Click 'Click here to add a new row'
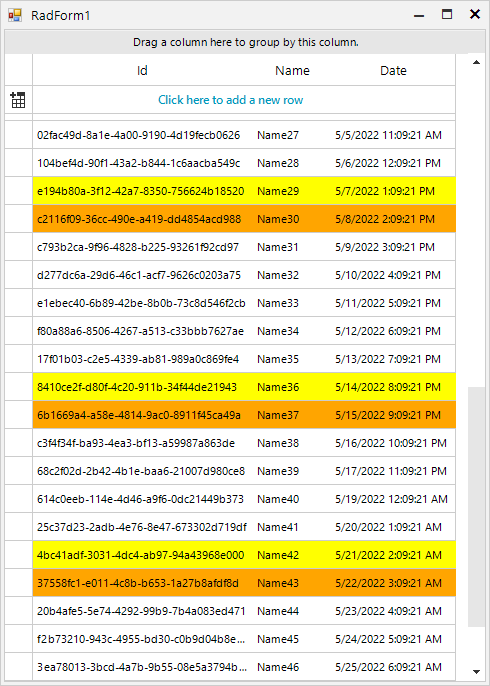 coord(231,100)
